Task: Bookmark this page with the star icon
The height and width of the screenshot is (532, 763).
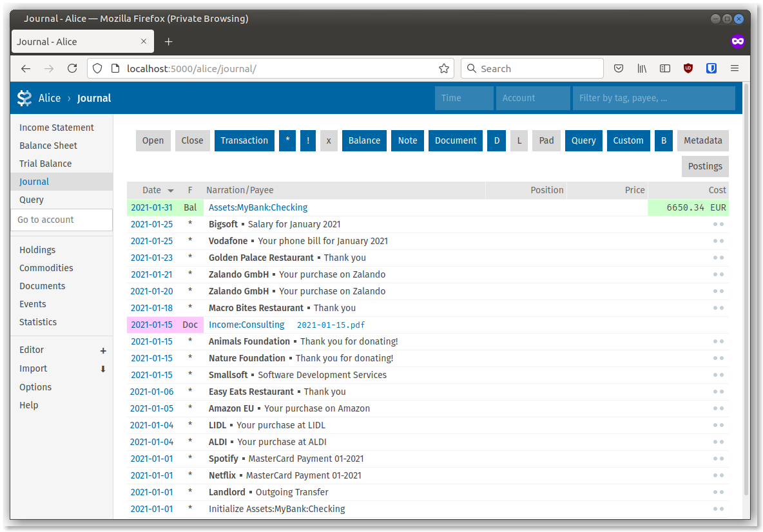Action: coord(444,68)
